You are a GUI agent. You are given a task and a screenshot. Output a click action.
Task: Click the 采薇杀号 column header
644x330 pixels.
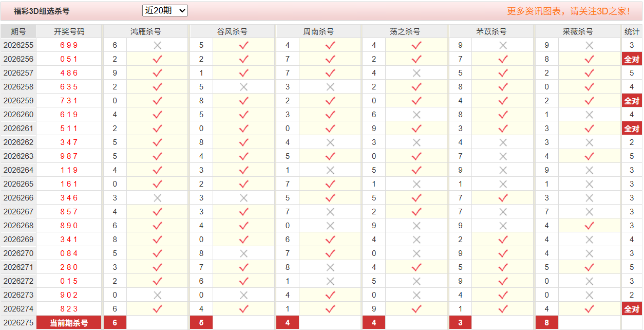[578, 31]
